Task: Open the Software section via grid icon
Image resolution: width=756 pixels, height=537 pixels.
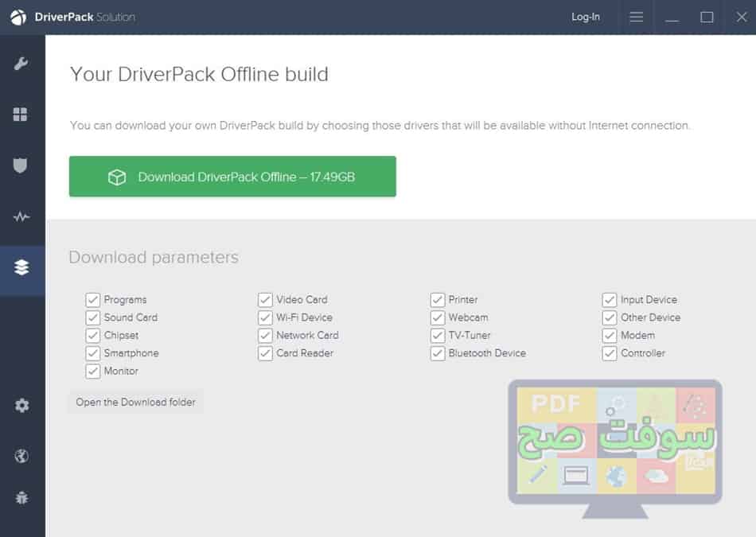Action: 22,114
